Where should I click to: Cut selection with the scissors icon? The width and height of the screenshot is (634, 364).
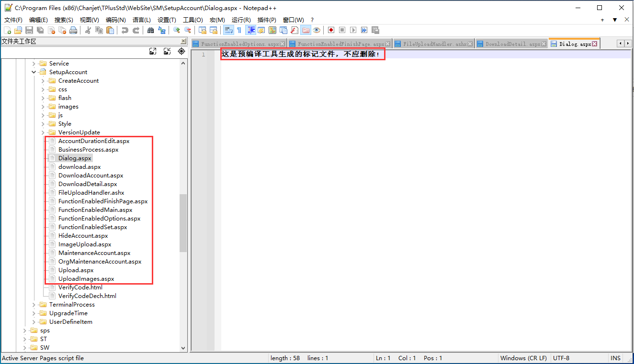(x=89, y=30)
